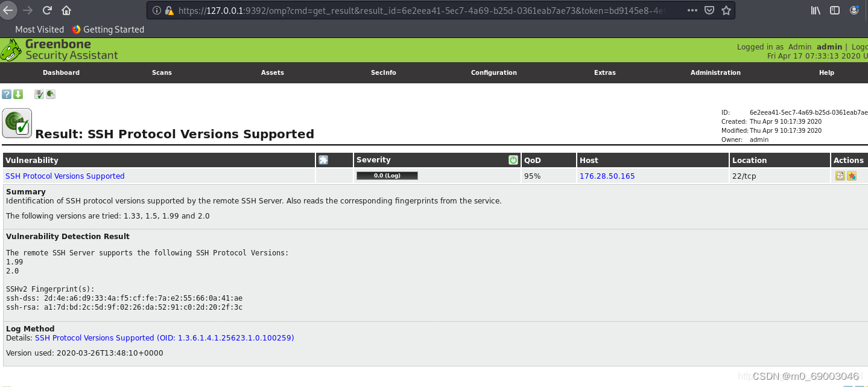Go to the browser home page
This screenshot has height=387, width=868.
tap(66, 10)
